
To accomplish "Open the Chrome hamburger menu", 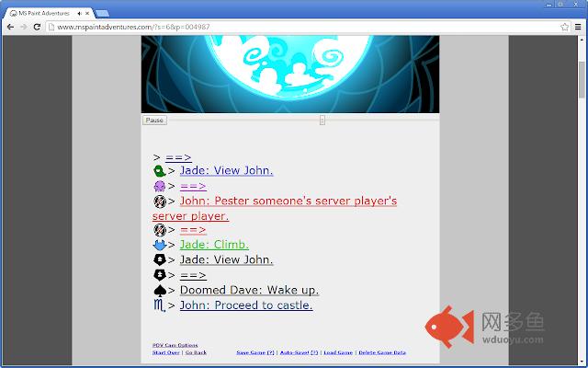I will [x=578, y=27].
